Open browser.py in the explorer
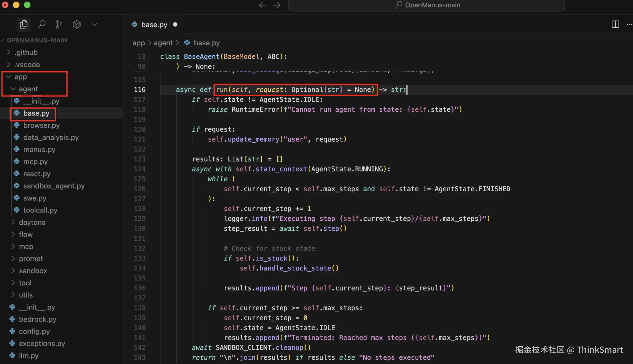The image size is (633, 364). (x=41, y=125)
